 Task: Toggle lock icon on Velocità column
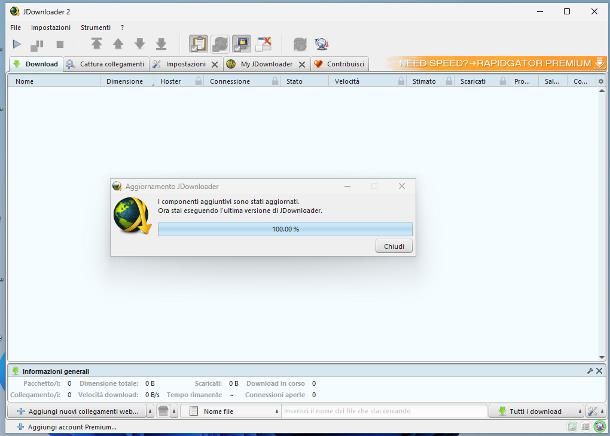pos(401,81)
